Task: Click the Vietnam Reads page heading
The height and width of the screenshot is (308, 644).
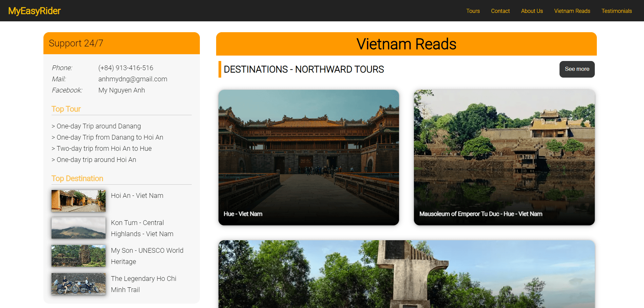Action: pyautogui.click(x=406, y=44)
